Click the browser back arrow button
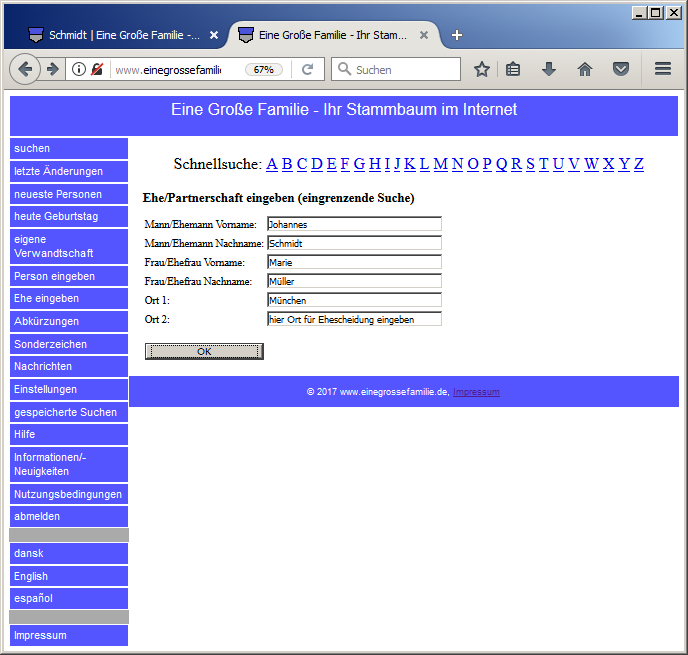 tap(24, 69)
